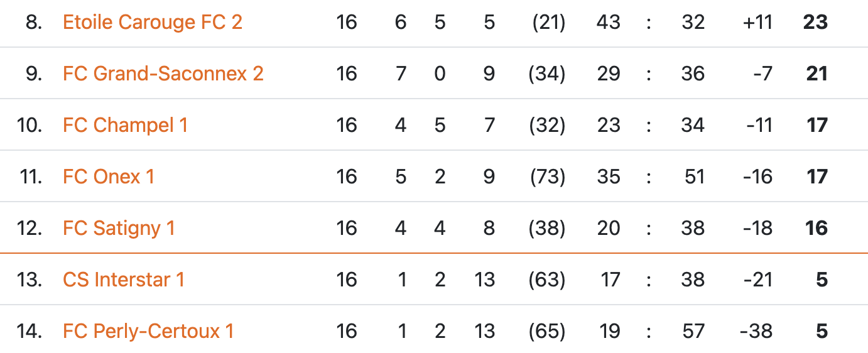Click the -21 goal difference for CS Interstar

(757, 280)
